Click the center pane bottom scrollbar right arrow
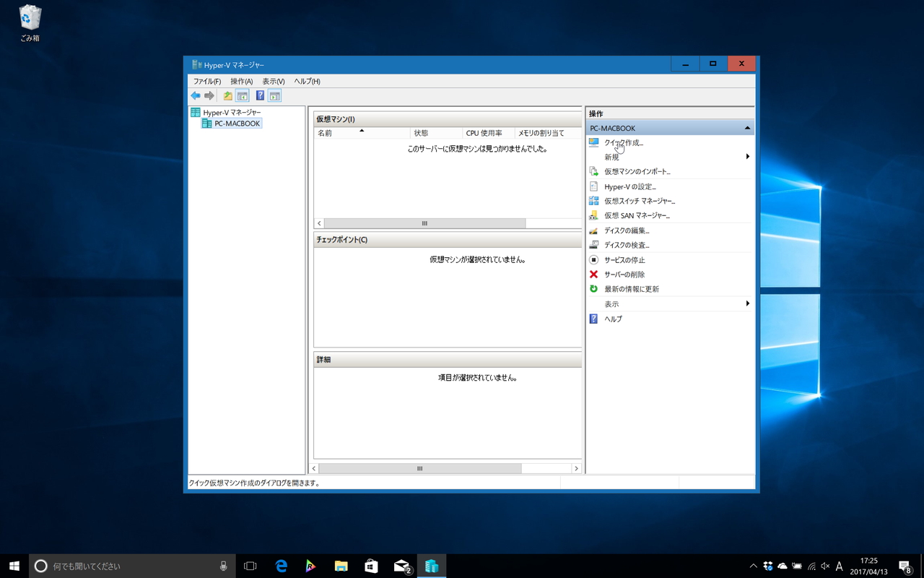This screenshot has height=578, width=924. click(x=576, y=468)
